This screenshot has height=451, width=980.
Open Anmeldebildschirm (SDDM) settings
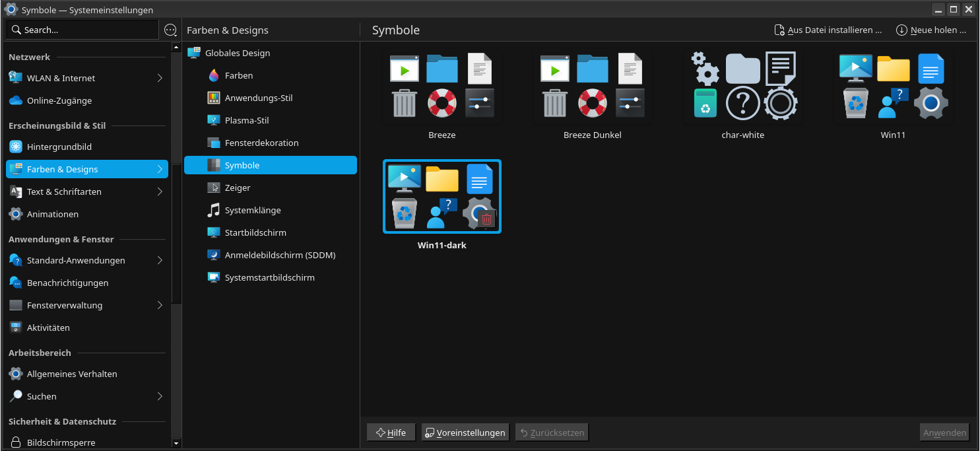pos(271,255)
